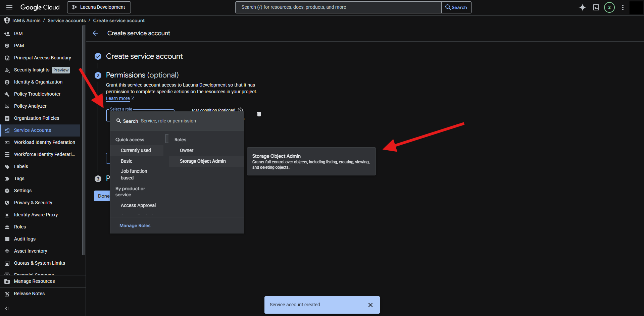Open Audit logs in the sidebar

click(25, 239)
